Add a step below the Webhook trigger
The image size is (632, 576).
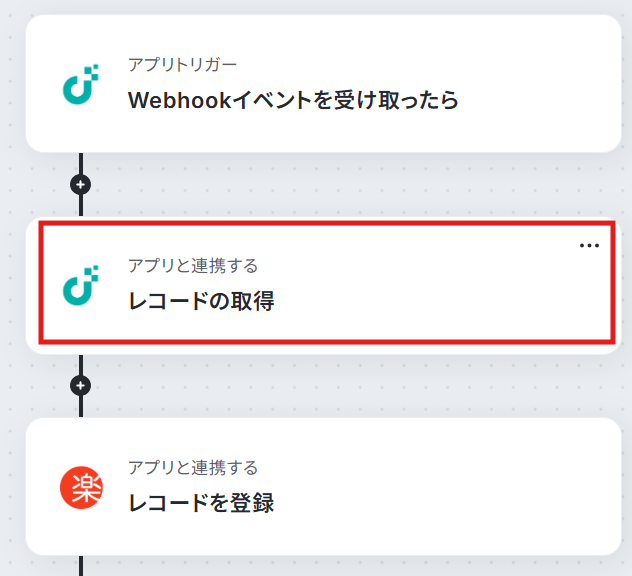point(81,185)
